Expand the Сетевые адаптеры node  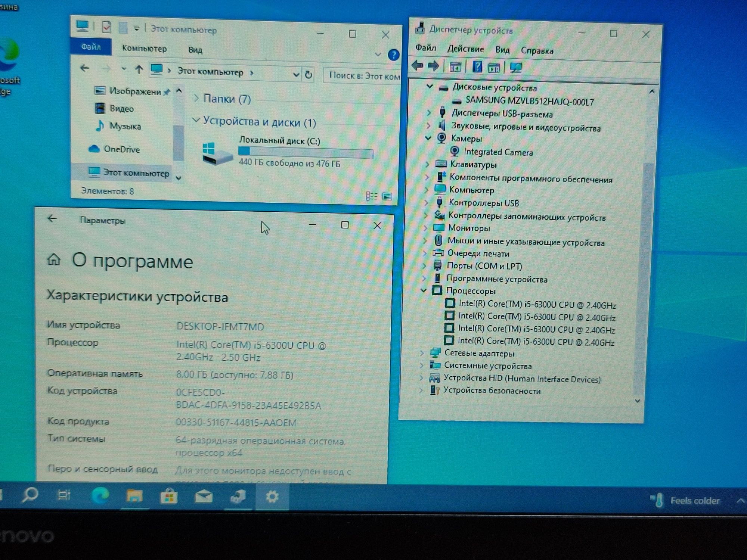point(422,352)
